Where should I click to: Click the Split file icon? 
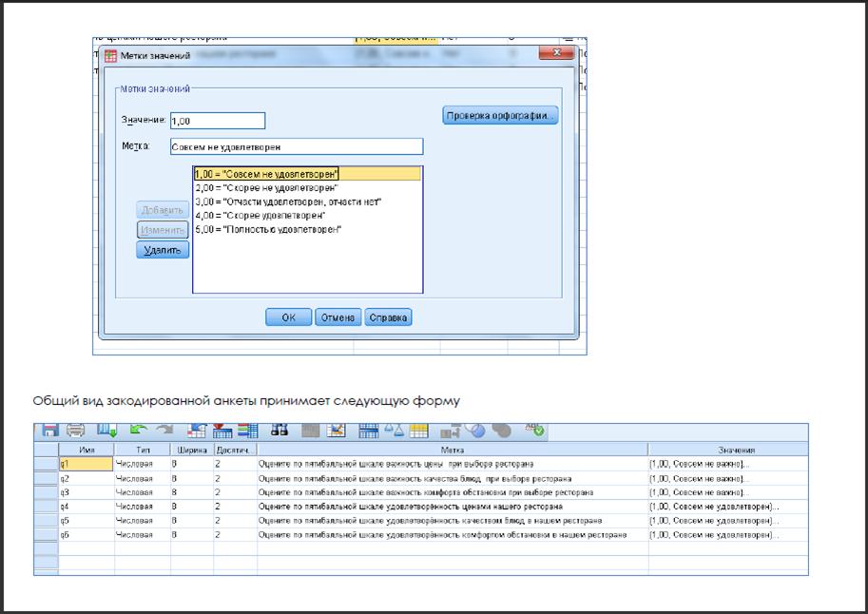tap(369, 431)
